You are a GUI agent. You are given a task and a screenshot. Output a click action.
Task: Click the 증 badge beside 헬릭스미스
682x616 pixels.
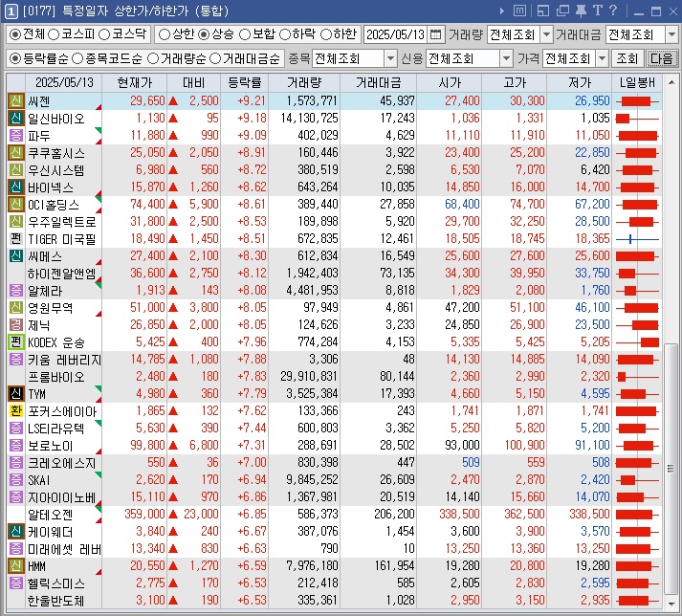[x=15, y=583]
